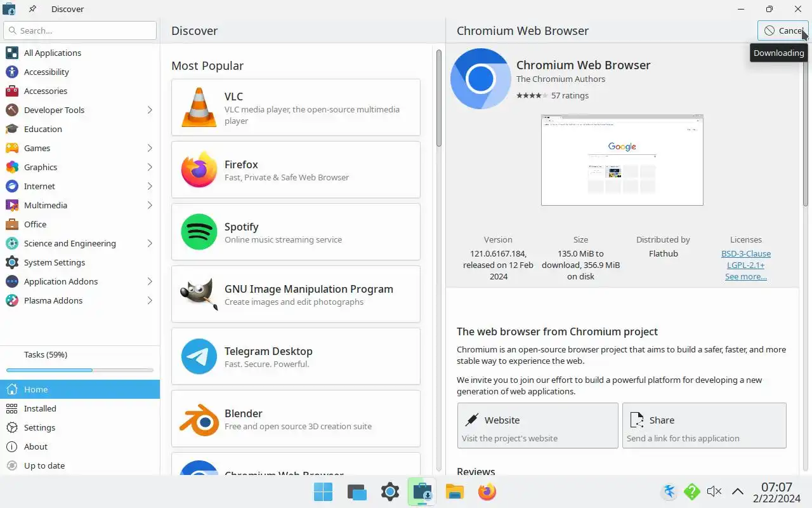This screenshot has width=812, height=508.
Task: Click the GIMP mascot icon
Action: (199, 294)
